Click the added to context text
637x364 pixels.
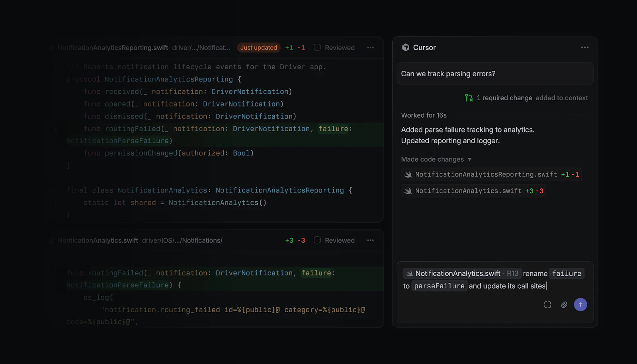click(x=562, y=98)
